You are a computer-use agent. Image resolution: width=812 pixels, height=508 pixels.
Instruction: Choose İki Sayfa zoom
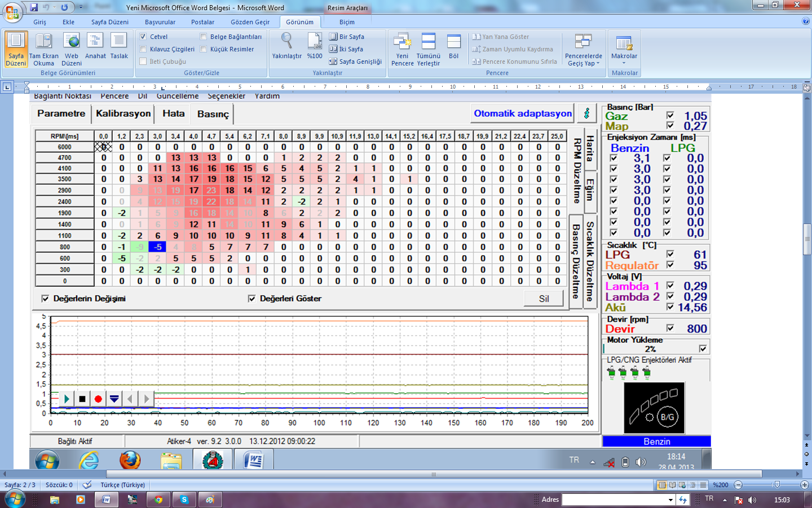(x=346, y=49)
